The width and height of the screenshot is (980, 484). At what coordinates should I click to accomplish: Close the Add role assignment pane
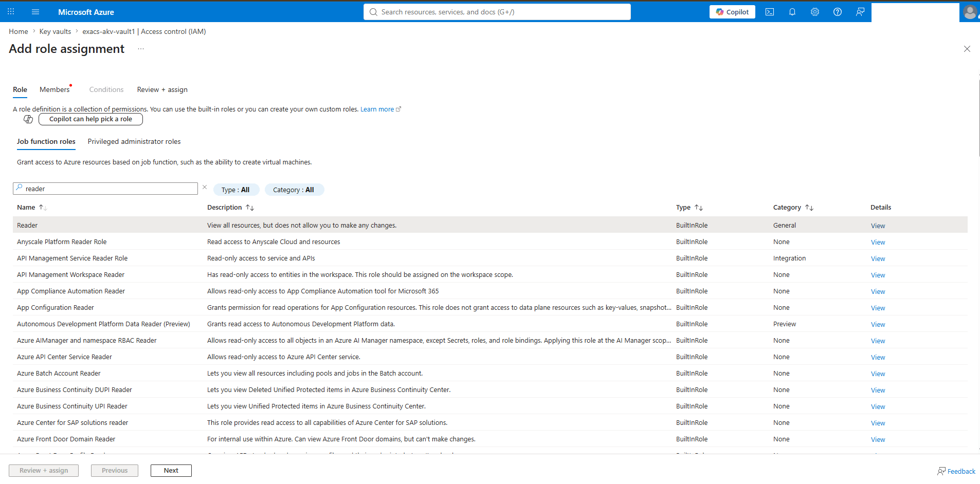(x=967, y=49)
